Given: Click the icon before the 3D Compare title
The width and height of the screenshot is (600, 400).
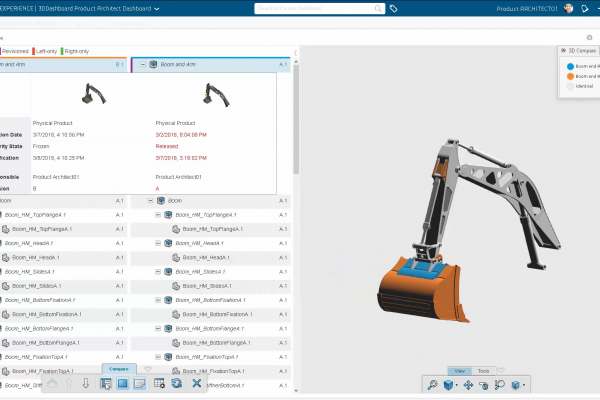Looking at the screenshot, I should (x=563, y=51).
